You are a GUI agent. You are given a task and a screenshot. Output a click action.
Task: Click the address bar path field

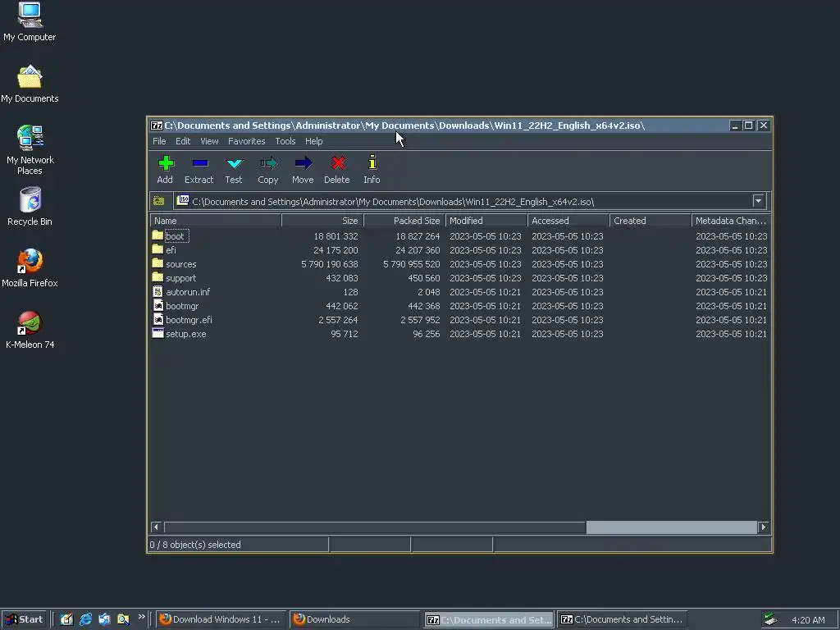point(463,202)
